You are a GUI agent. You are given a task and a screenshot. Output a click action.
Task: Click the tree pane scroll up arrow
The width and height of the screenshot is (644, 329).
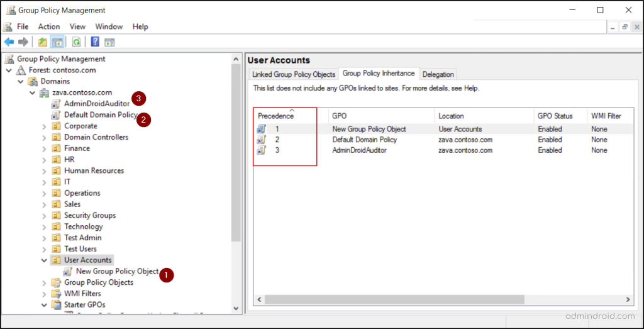pos(236,59)
